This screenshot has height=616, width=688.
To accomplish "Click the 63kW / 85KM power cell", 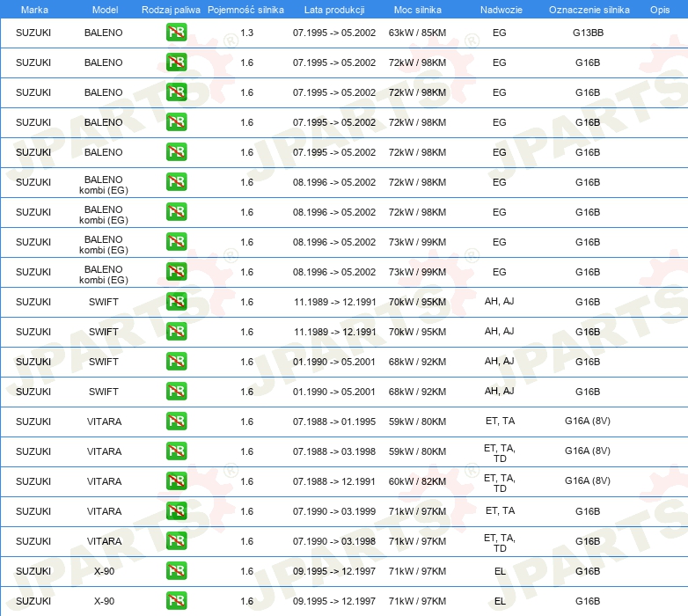I will tap(417, 33).
